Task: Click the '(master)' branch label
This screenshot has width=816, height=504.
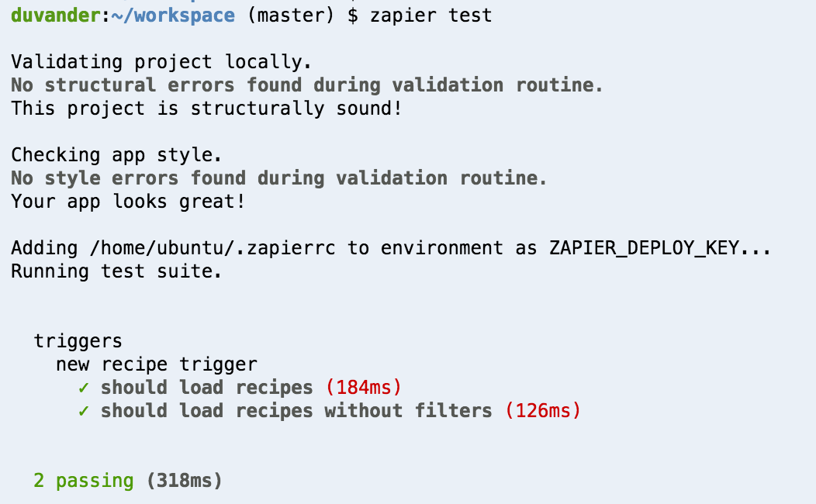Action: (290, 15)
